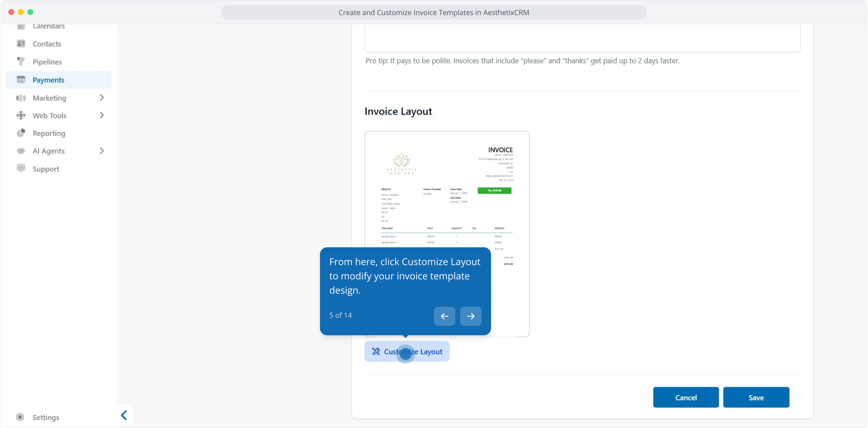This screenshot has height=428, width=868.
Task: Go to the next tour step arrow
Action: 470,316
